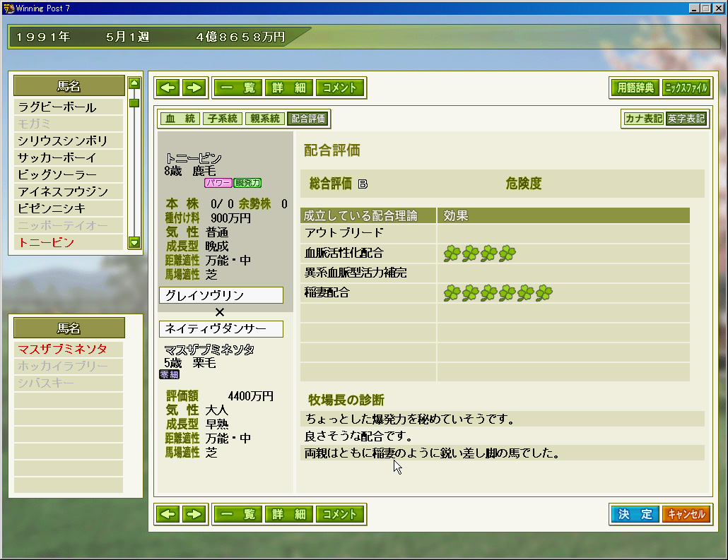Click the Winning Post 7 title bar icon
Viewport: 728px width, 560px height.
pyautogui.click(x=8, y=8)
